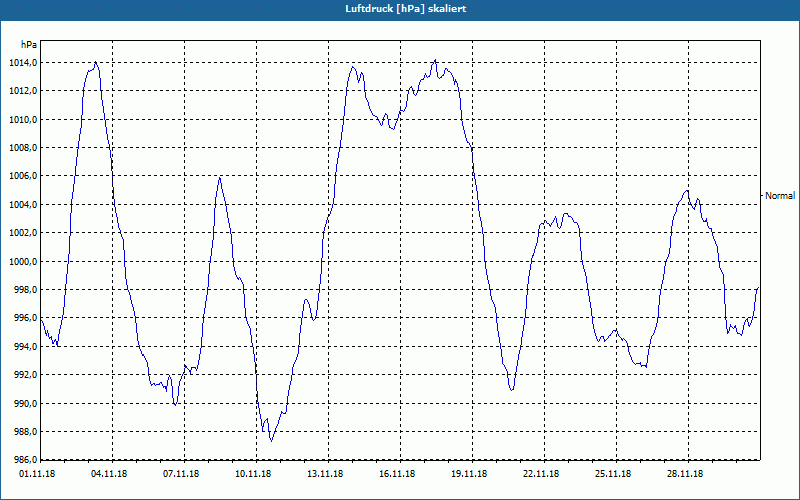Viewport: 800px width, 500px height.
Task: Click the '998,0' y-axis value
Action: pos(24,290)
